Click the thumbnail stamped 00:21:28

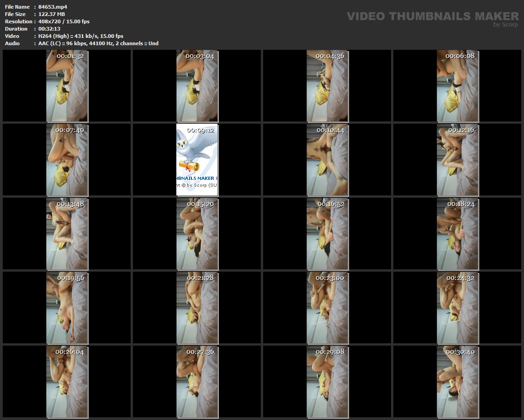point(197,308)
